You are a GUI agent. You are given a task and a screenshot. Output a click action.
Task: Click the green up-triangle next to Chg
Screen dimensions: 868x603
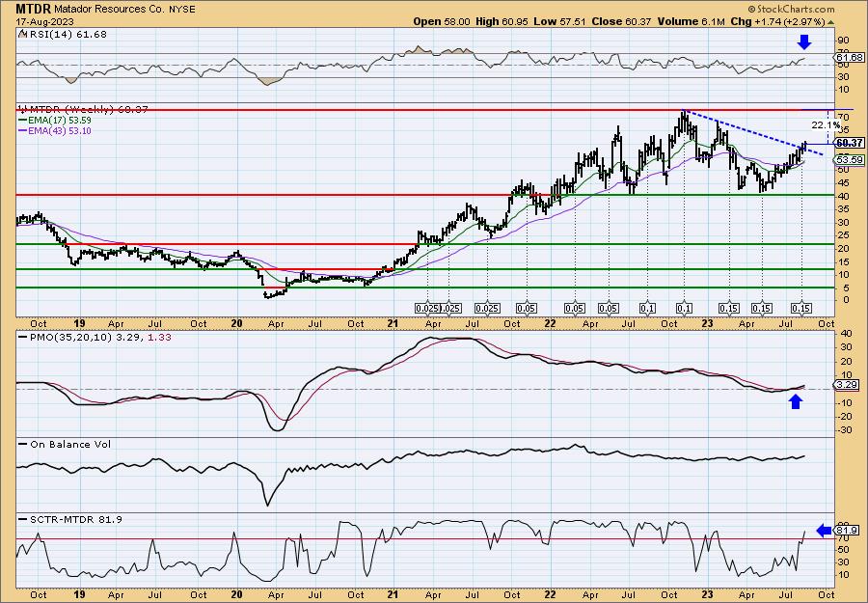[x=831, y=22]
